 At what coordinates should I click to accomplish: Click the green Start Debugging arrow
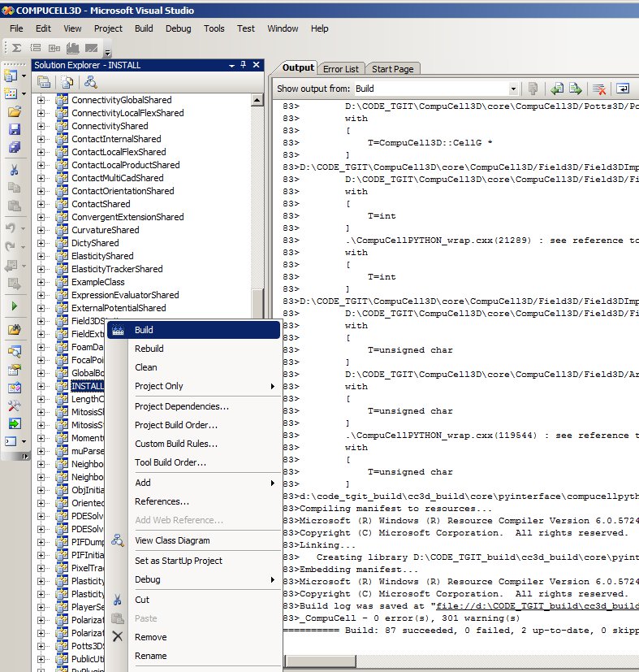14,306
